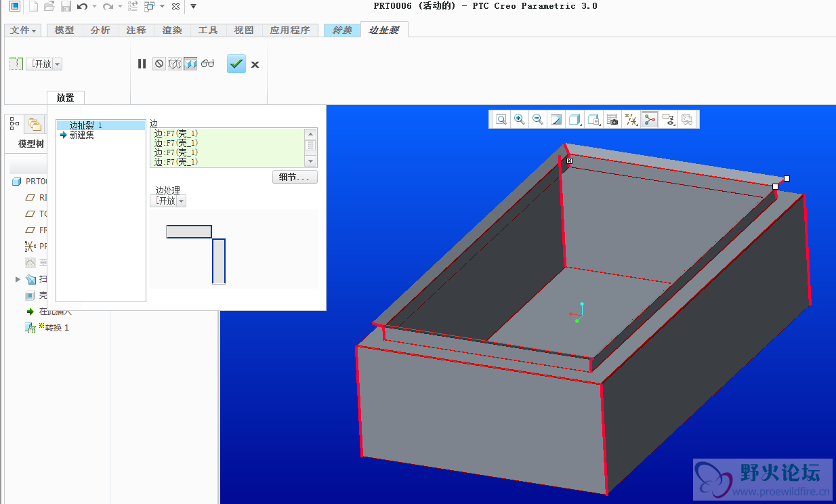Image resolution: width=836 pixels, height=504 pixels.
Task: Open the view manager camera icon
Action: (x=612, y=119)
